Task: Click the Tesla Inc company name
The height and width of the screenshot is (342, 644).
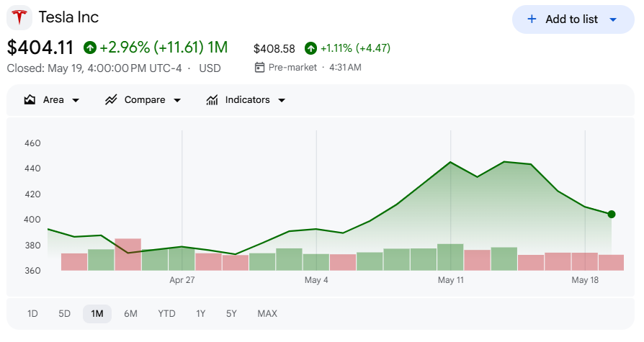Action: click(x=68, y=17)
